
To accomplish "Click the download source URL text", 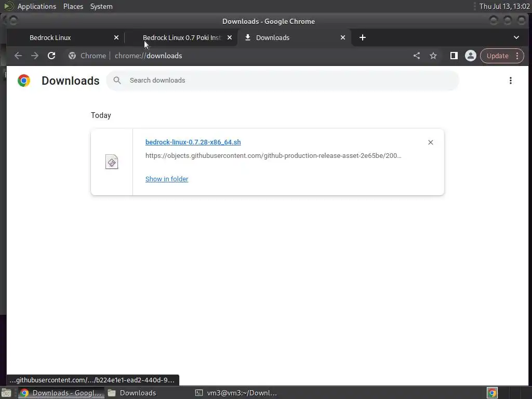I will 273,156.
